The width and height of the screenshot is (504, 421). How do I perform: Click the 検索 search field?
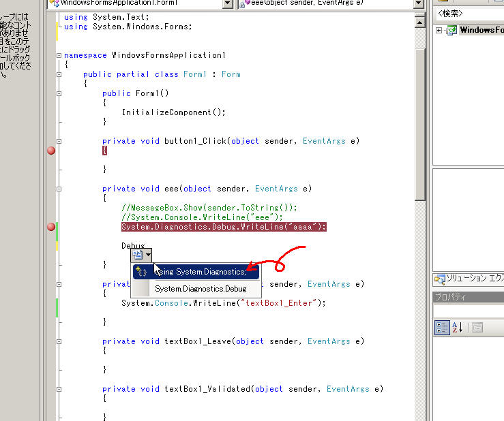pyautogui.click(x=468, y=13)
